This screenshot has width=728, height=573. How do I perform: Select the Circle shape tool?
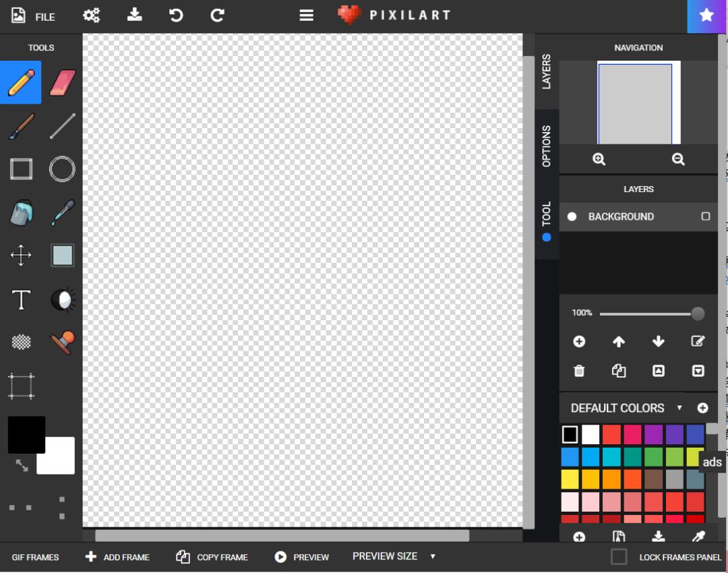(x=62, y=169)
